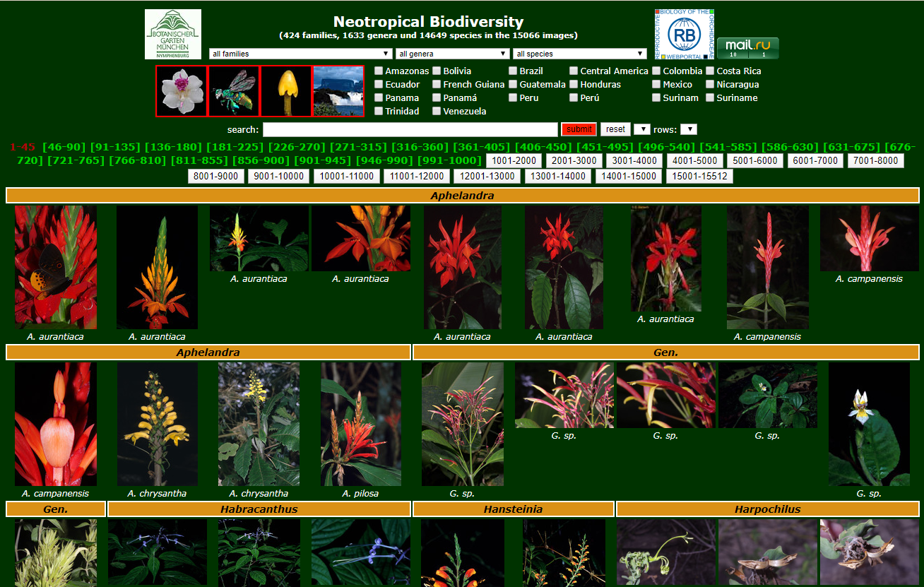Click the wide Gen. header in second row
Screen dimensions: 924x587
[x=666, y=352]
